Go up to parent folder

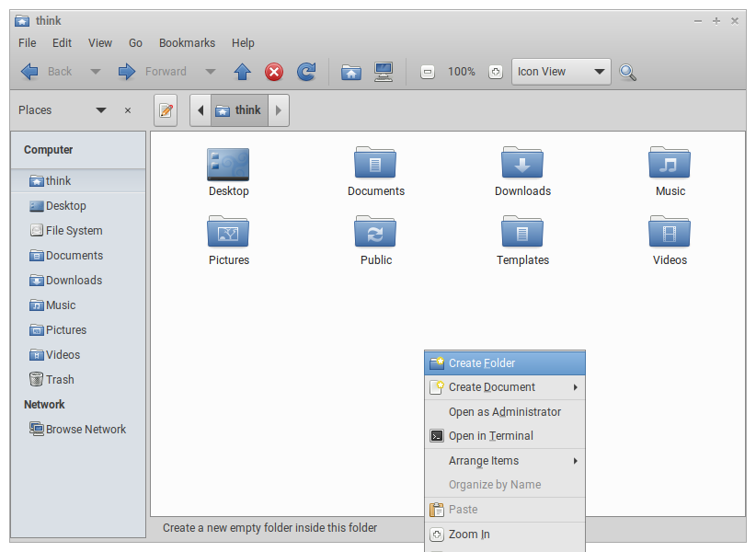click(243, 72)
